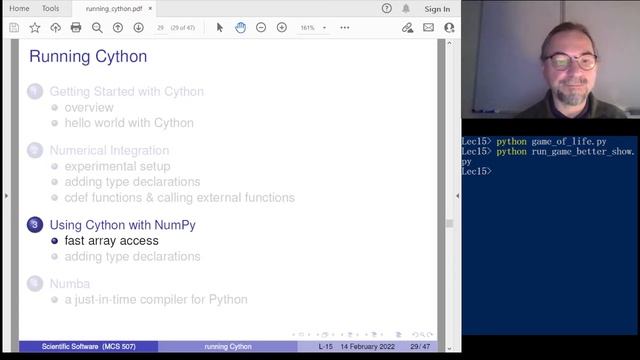Expand the right tools pane arrow
The image size is (640, 360).
[x=457, y=196]
